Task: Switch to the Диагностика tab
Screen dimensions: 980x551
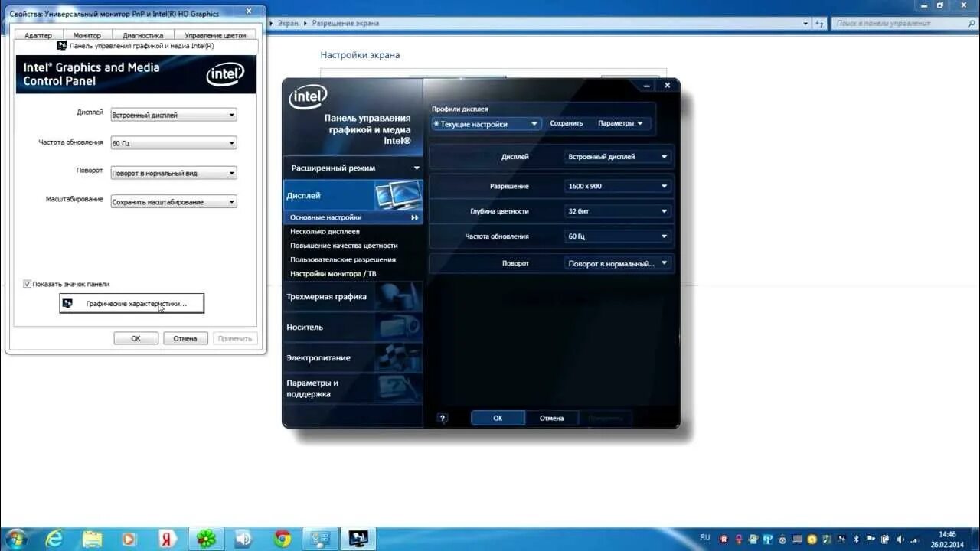Action: 143,35
